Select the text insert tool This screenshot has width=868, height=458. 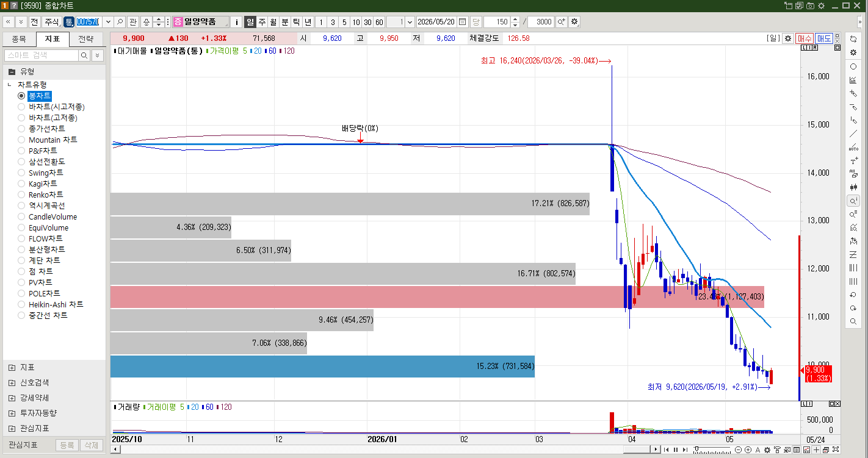(x=853, y=161)
